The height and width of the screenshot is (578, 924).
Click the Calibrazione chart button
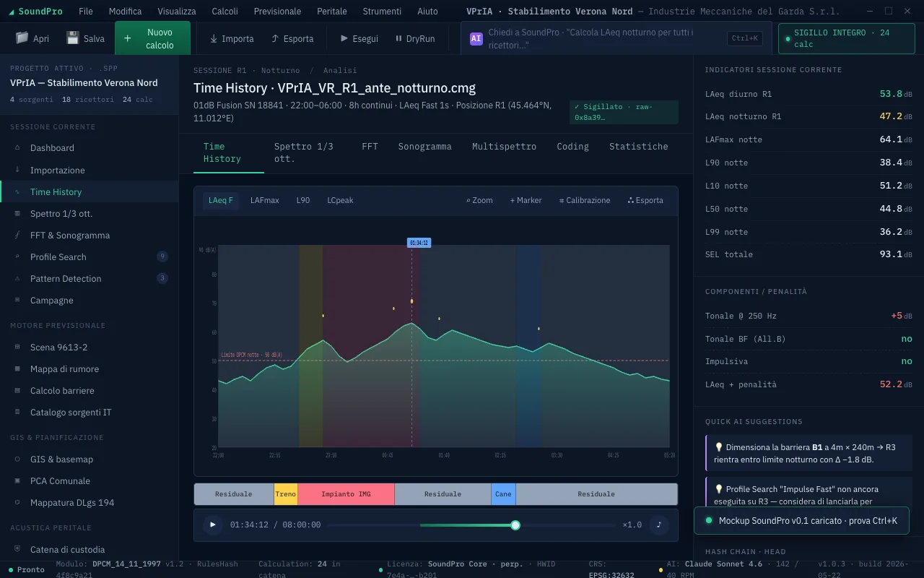coord(585,200)
